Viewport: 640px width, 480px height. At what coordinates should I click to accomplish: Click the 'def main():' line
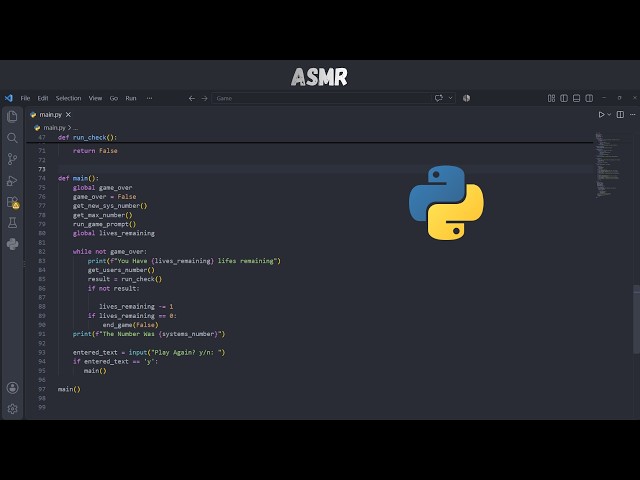[78, 178]
